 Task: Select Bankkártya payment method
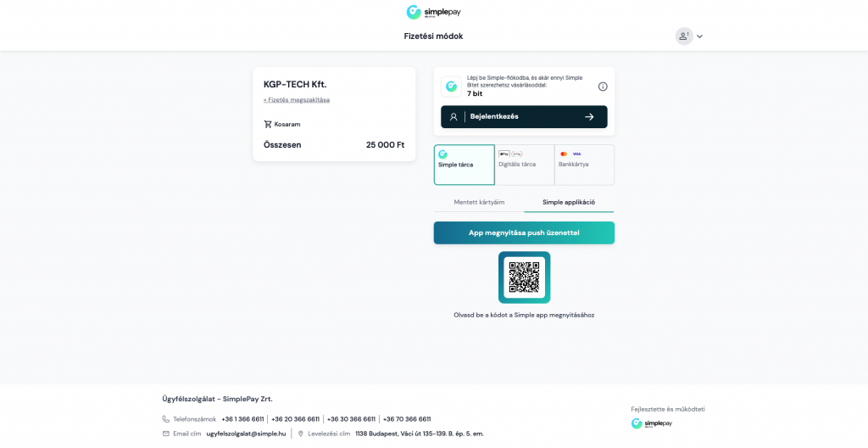[584, 165]
